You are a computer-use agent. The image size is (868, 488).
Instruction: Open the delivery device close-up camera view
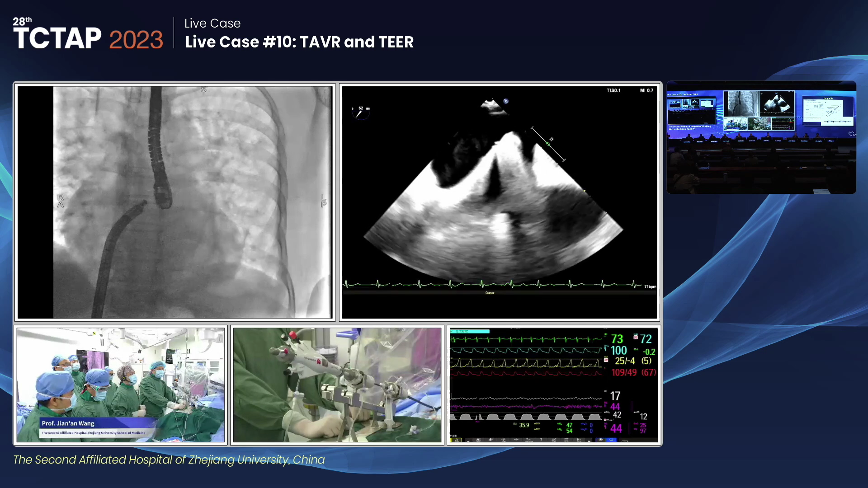click(x=337, y=385)
